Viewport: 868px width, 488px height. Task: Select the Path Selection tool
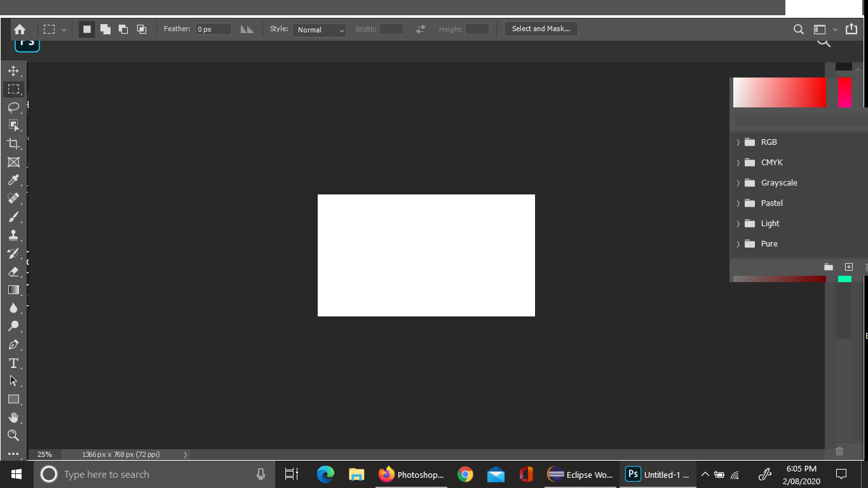coord(13,381)
